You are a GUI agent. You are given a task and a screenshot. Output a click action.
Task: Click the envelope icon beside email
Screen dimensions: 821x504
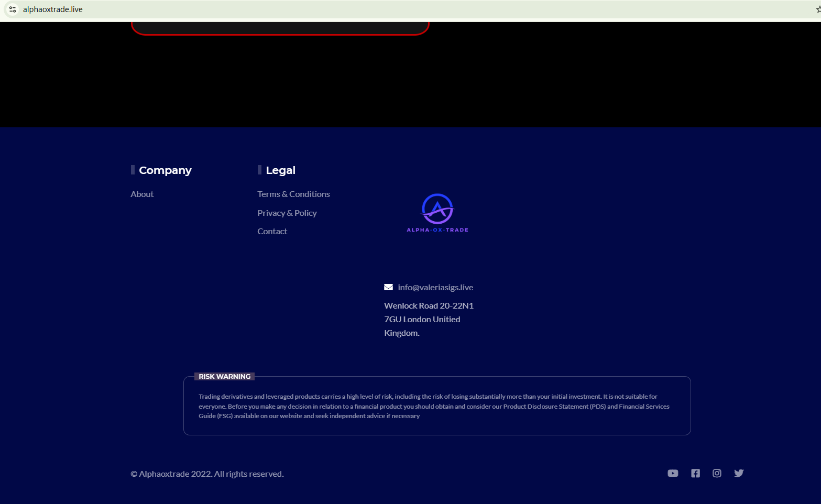pos(388,287)
